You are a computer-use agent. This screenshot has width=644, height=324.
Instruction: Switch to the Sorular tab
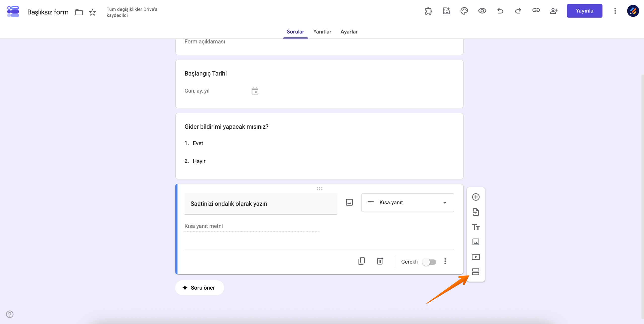point(295,32)
